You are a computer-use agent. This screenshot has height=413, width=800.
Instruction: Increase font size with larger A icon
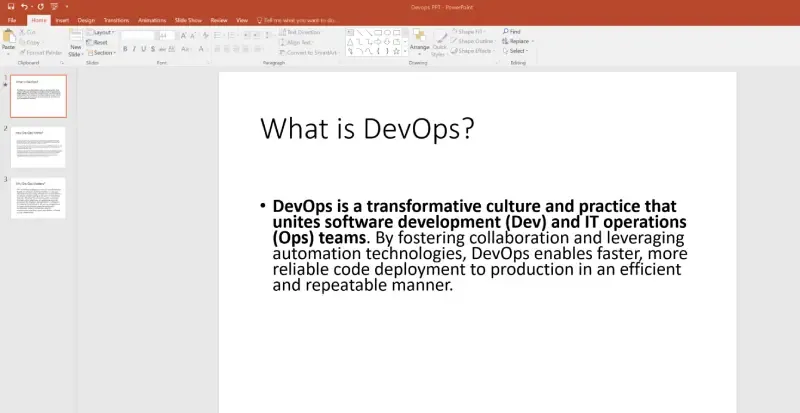[x=183, y=36]
